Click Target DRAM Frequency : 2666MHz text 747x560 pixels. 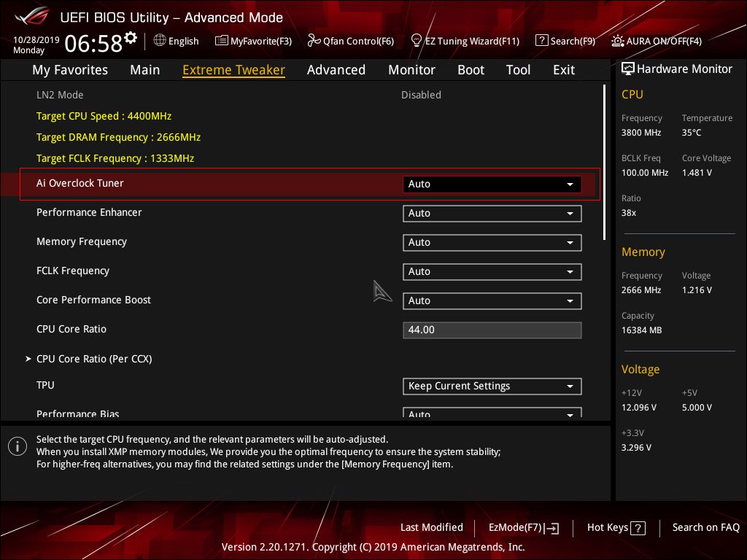click(119, 137)
